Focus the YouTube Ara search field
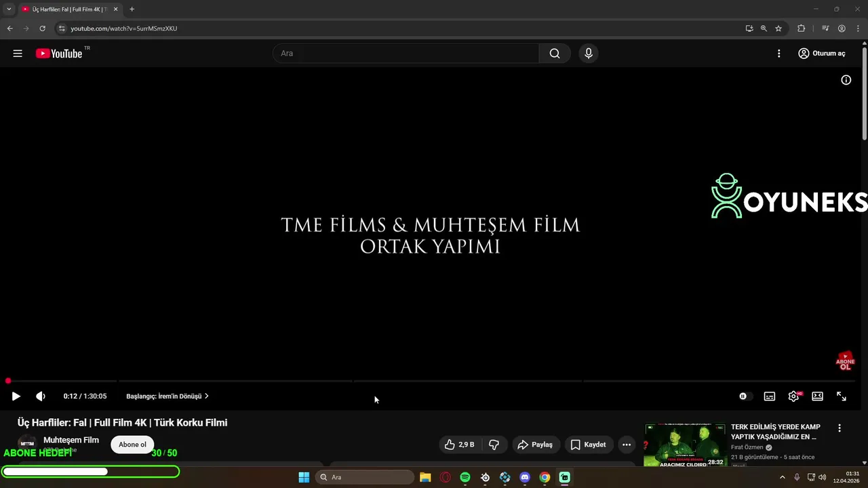 pyautogui.click(x=406, y=54)
